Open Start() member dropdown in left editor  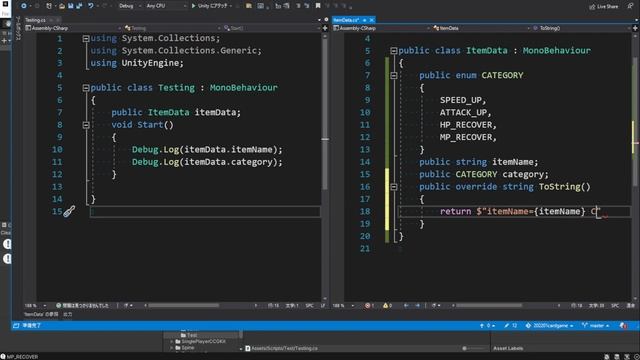click(x=272, y=28)
